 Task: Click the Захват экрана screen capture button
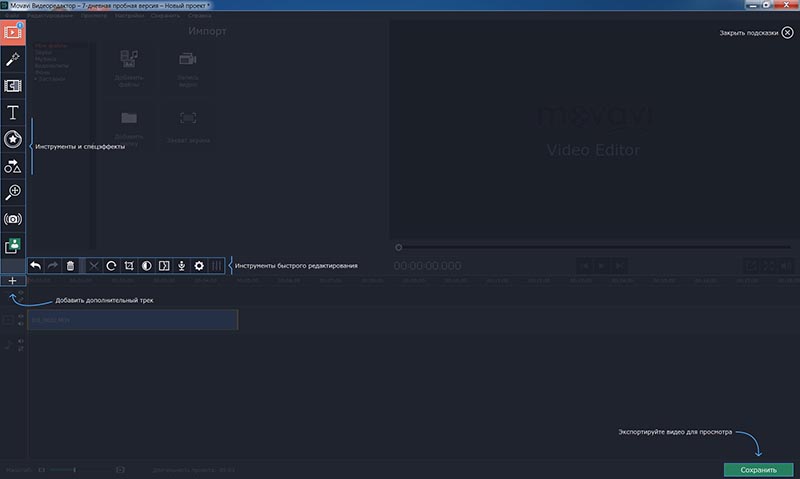pos(188,128)
